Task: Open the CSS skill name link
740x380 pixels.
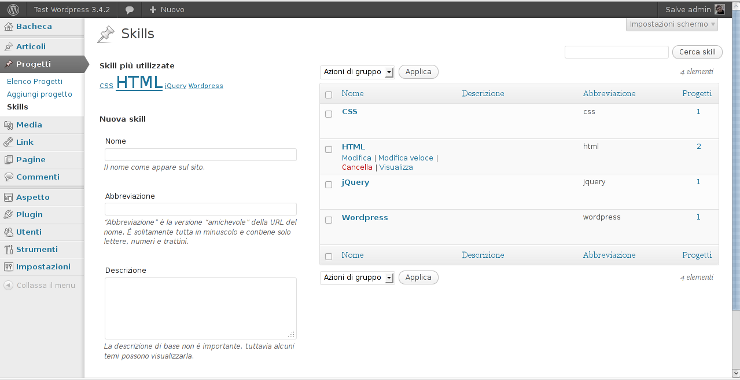Action: coord(349,112)
